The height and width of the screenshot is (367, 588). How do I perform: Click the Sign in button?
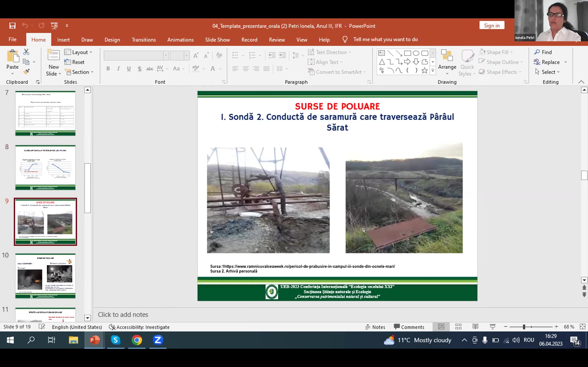pos(492,25)
